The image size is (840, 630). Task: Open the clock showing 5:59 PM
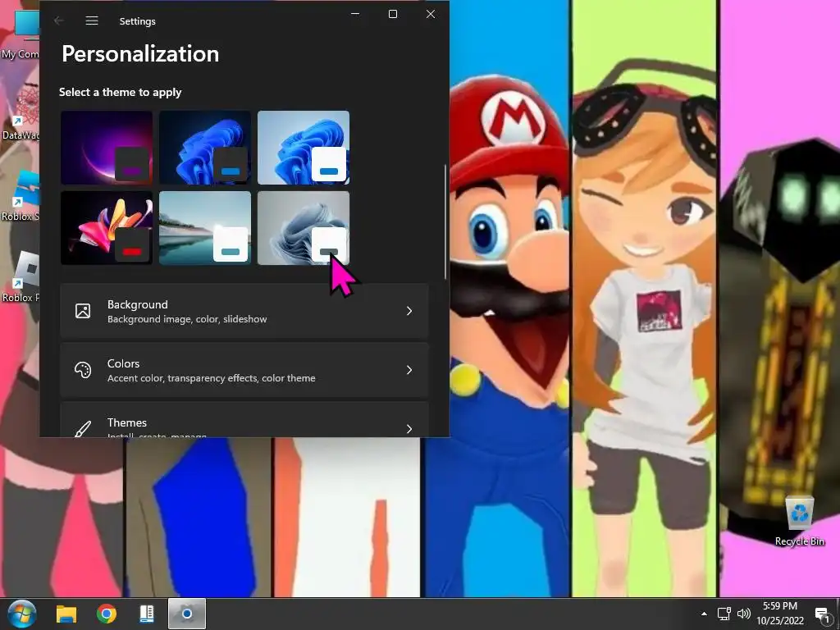click(780, 614)
